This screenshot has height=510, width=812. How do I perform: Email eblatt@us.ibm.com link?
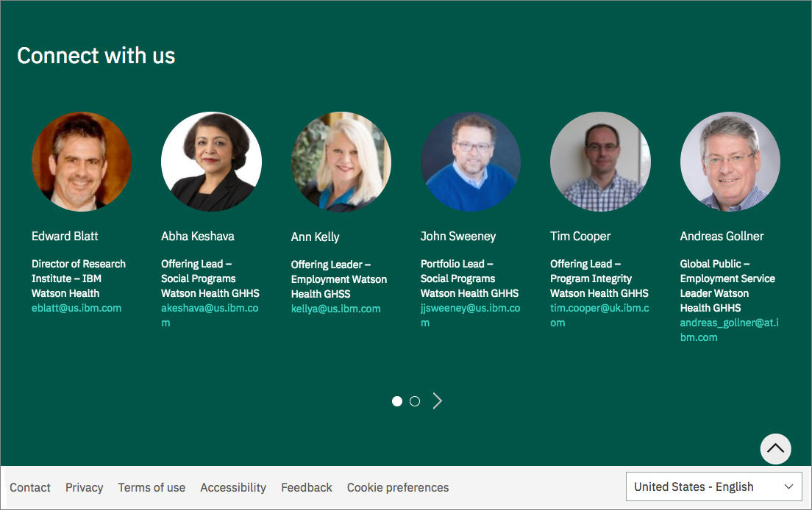pyautogui.click(x=76, y=308)
